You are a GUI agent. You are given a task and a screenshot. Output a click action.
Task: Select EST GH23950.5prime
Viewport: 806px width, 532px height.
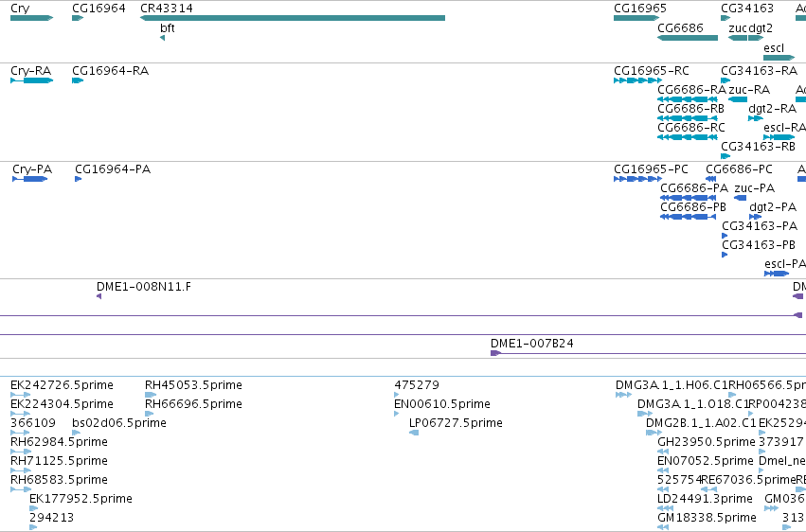point(707,442)
